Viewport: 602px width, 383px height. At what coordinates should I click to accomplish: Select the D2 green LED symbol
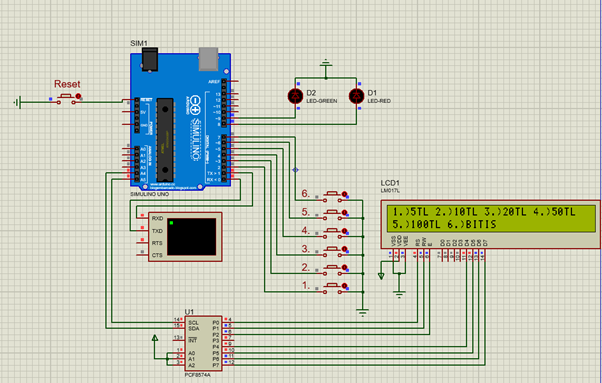point(295,96)
